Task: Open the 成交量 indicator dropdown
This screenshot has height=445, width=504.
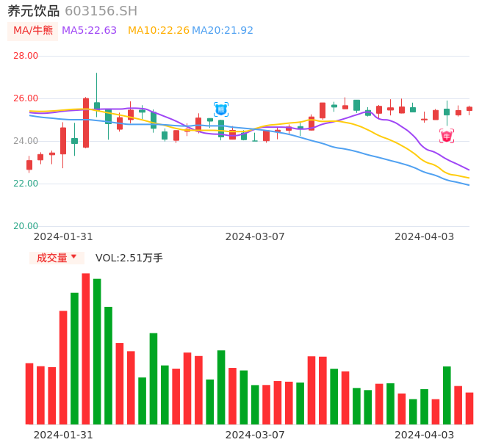Action: [x=57, y=258]
